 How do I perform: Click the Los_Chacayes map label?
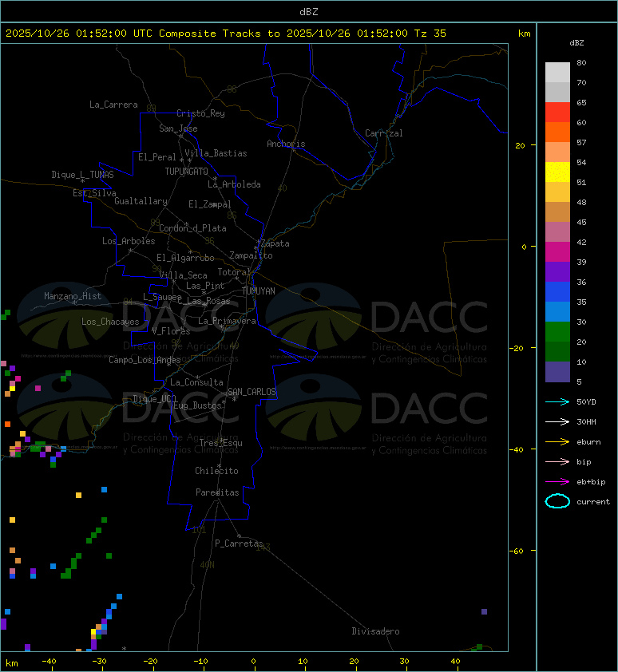tap(111, 322)
